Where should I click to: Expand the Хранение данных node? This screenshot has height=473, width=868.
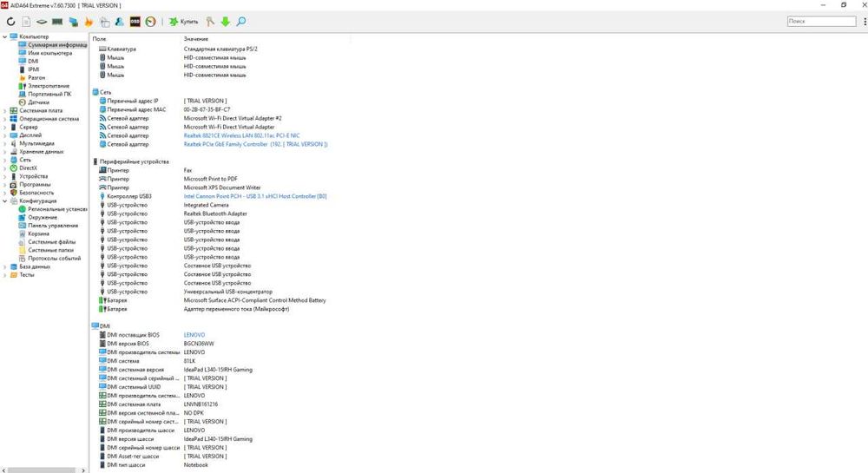pos(5,152)
